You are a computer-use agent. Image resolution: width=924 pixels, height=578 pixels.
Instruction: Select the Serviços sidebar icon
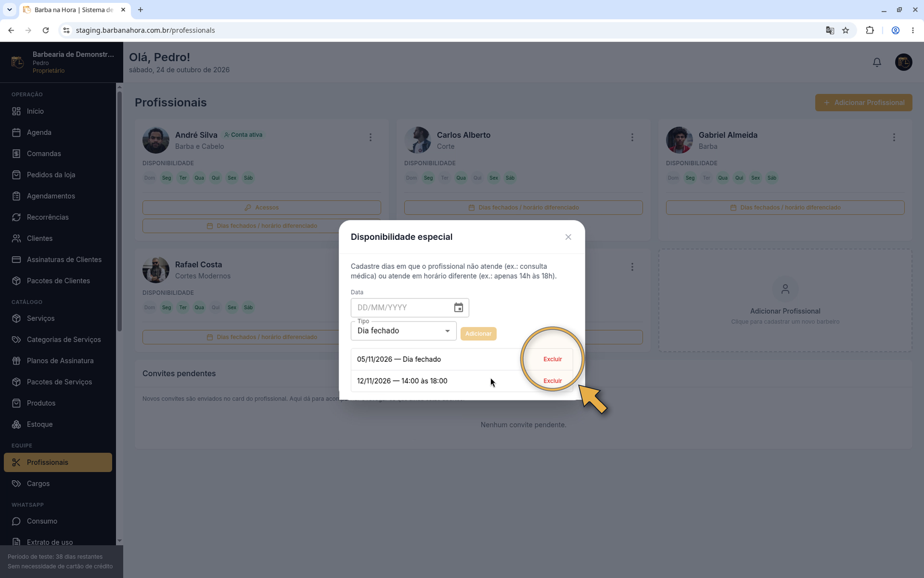(x=16, y=318)
